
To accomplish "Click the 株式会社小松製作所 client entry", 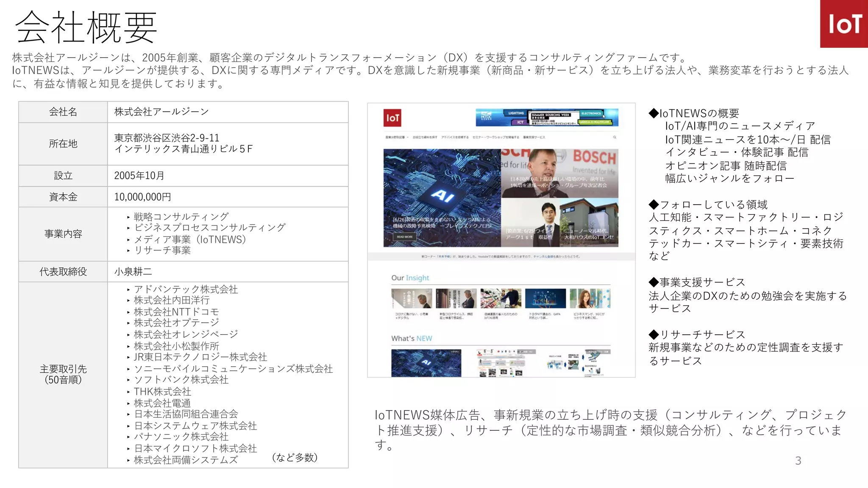I will tap(176, 346).
